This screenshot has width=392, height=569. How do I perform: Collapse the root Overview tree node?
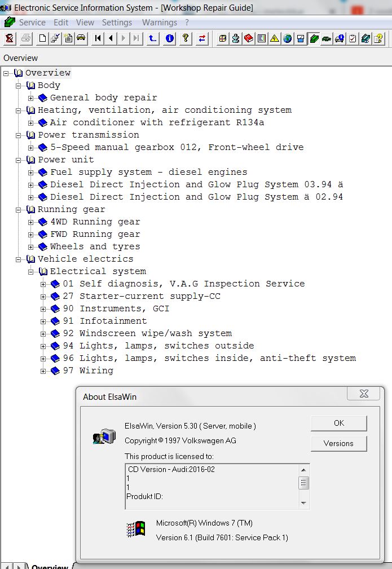[6, 73]
